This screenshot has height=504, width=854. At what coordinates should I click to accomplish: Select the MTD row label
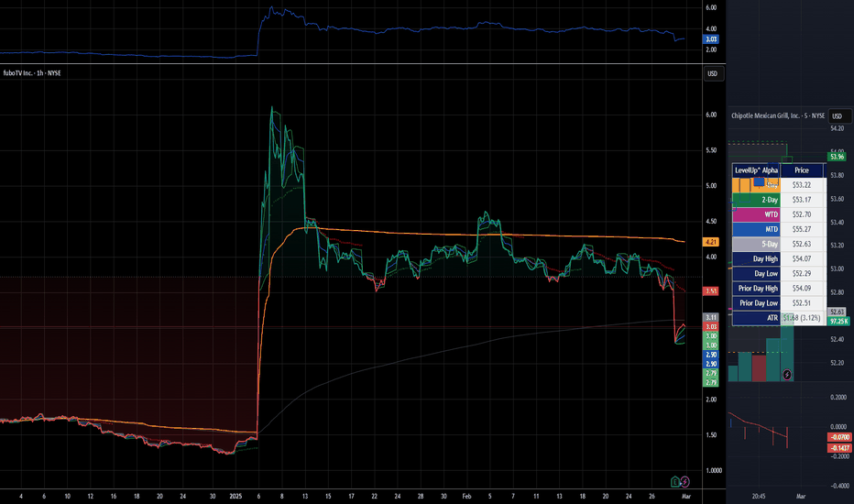point(757,229)
